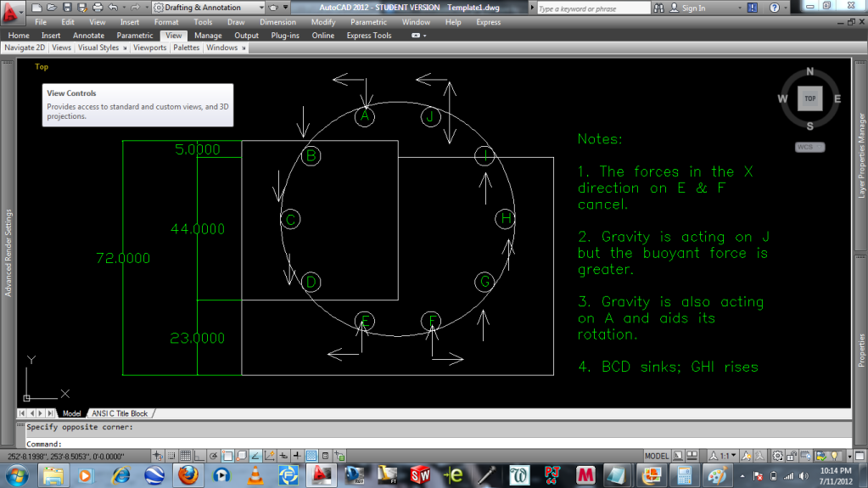Click the Plot printer icon
868x488 pixels.
coord(98,7)
